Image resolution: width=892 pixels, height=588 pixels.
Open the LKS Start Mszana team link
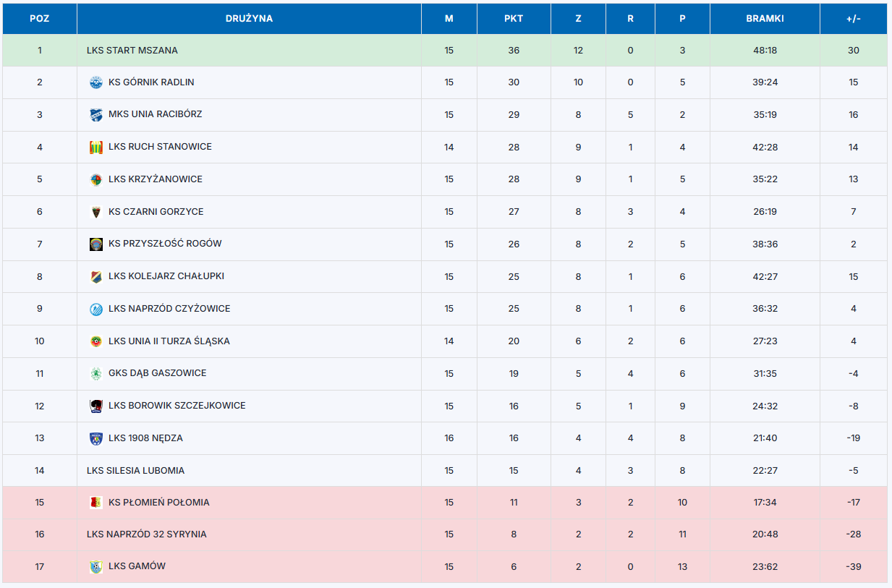coord(132,51)
